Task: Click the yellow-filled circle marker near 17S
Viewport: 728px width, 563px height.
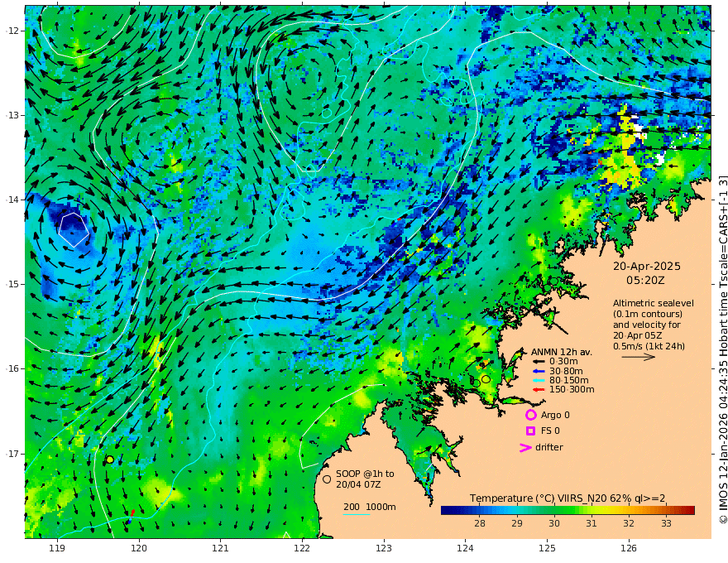Action: click(x=110, y=460)
